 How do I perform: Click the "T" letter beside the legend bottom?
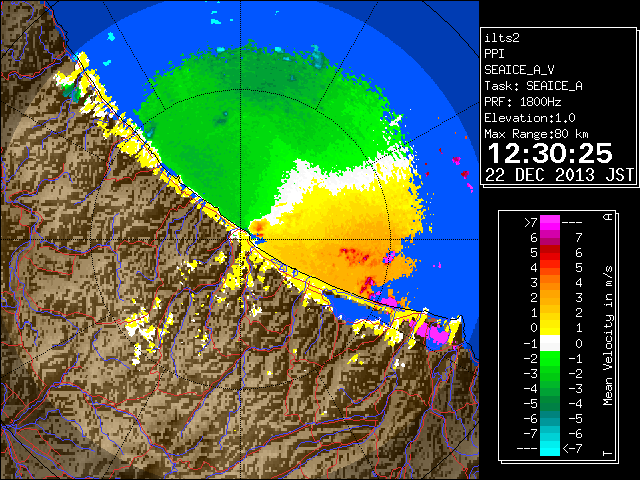(608, 453)
